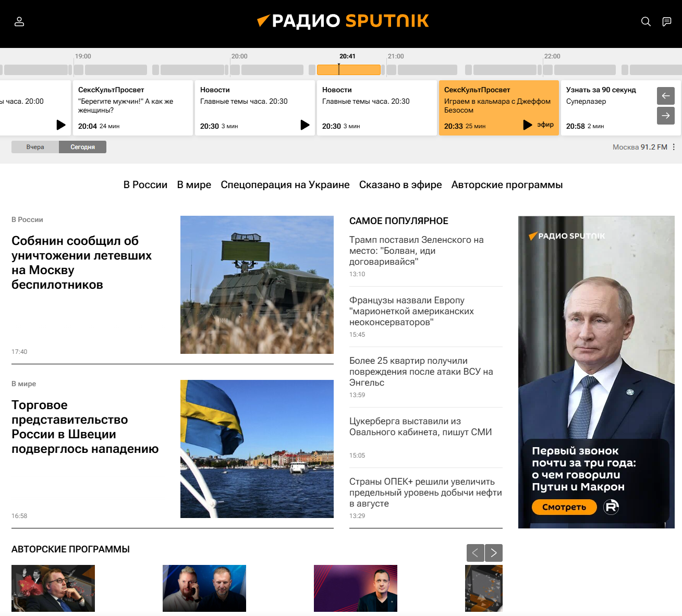This screenshot has width=682, height=616.
Task: Click the active orange timeline segment at 20:41
Action: [x=349, y=70]
